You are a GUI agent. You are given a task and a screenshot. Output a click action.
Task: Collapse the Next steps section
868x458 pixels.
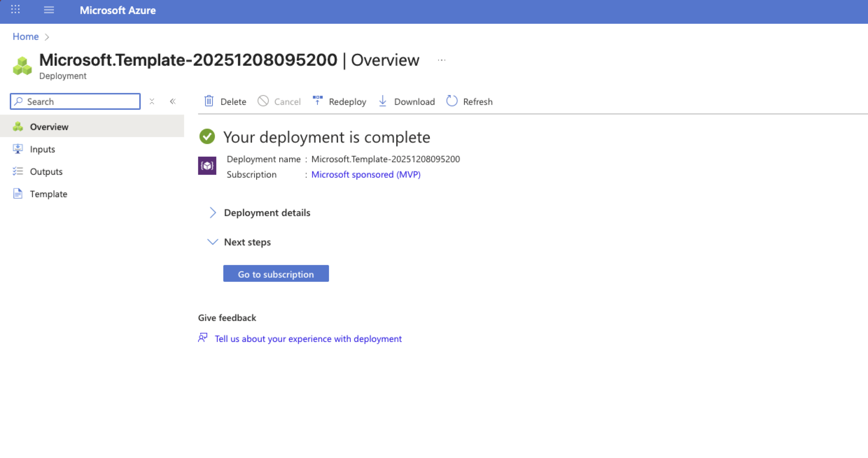pyautogui.click(x=212, y=242)
